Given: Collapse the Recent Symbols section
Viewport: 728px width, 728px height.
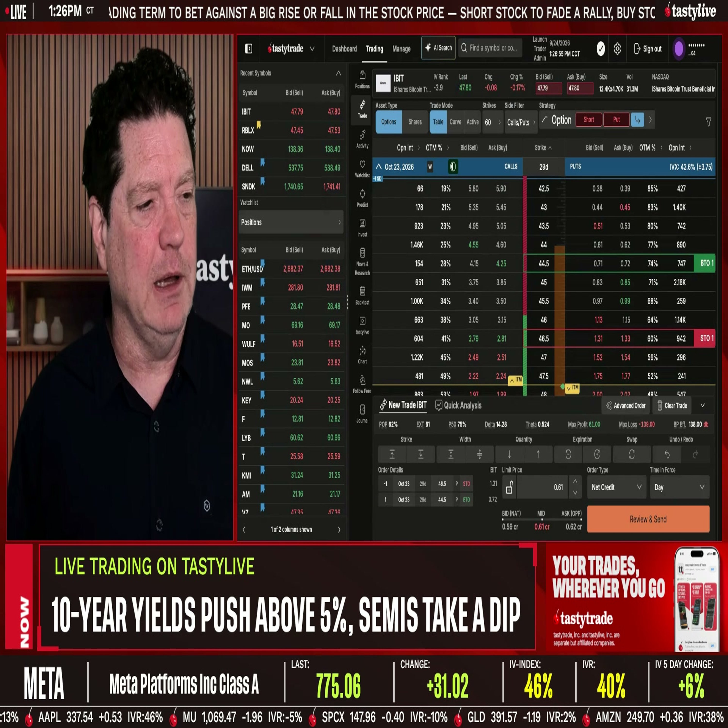Looking at the screenshot, I should point(338,73).
